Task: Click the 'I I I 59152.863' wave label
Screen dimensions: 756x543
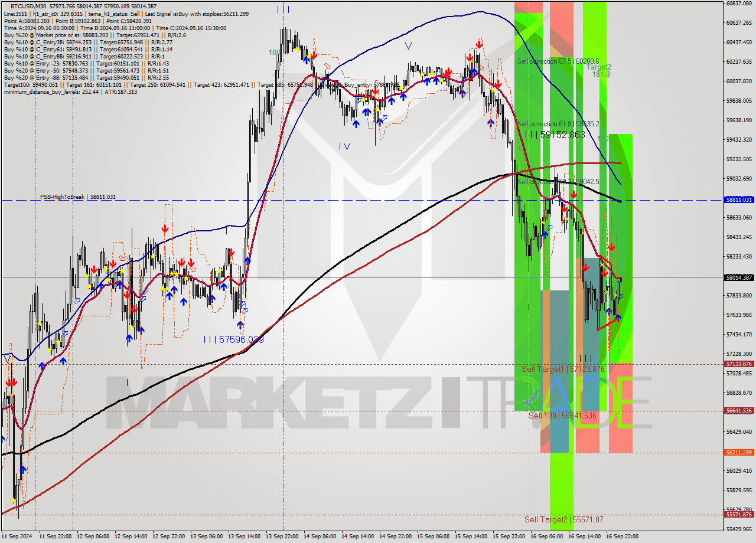Action: (555, 135)
